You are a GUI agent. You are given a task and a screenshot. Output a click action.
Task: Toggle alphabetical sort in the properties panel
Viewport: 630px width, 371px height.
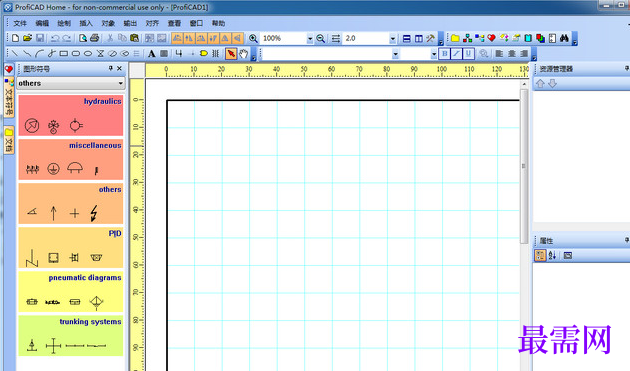(x=552, y=255)
